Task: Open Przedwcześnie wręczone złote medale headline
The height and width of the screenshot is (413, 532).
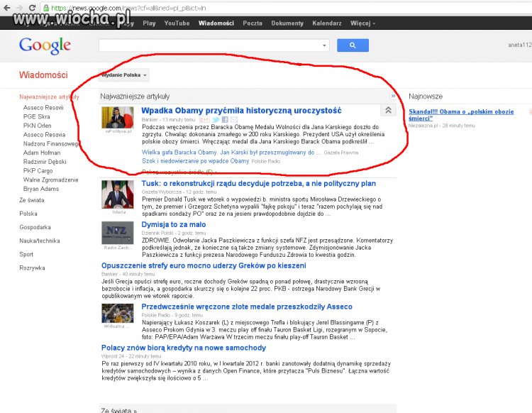Action: point(247,307)
